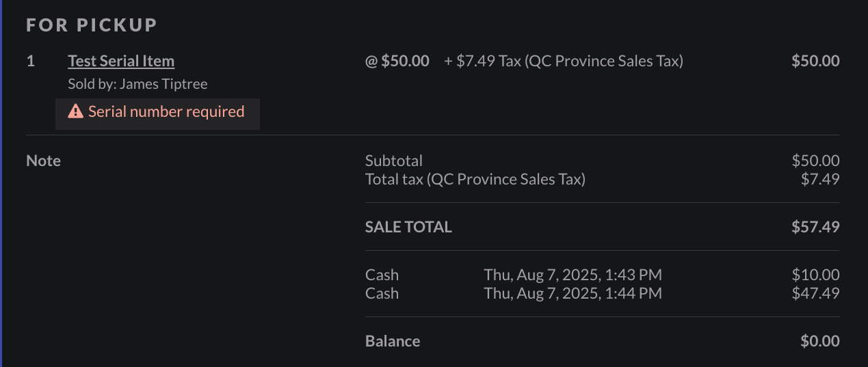Click the $7.49 Tax line detail
Screen dimensions: 868x367
point(564,61)
